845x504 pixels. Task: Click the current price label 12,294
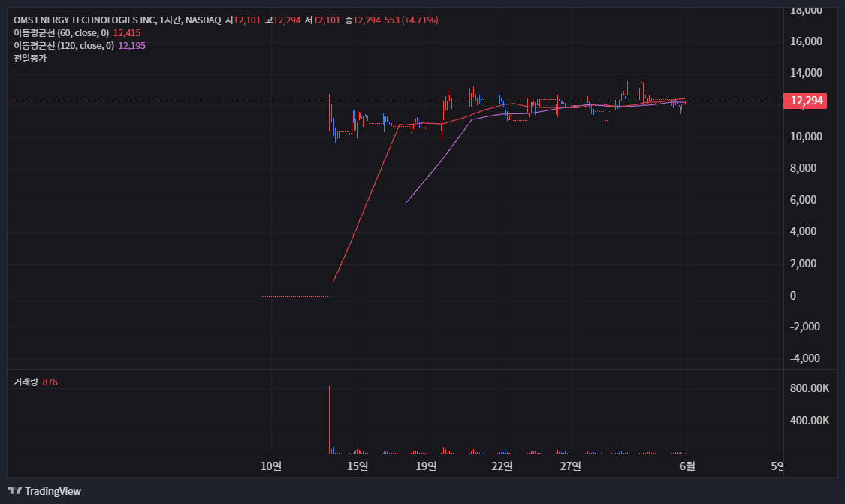click(806, 101)
